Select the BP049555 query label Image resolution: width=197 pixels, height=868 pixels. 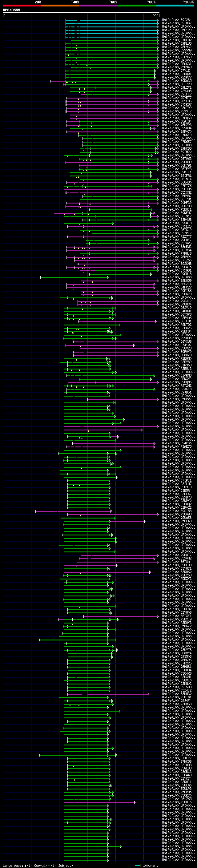point(11,10)
